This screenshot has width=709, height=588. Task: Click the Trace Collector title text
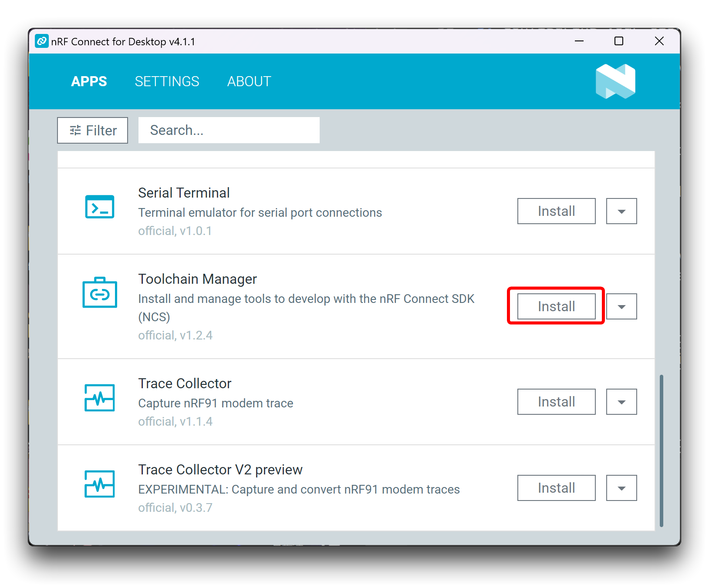185,383
